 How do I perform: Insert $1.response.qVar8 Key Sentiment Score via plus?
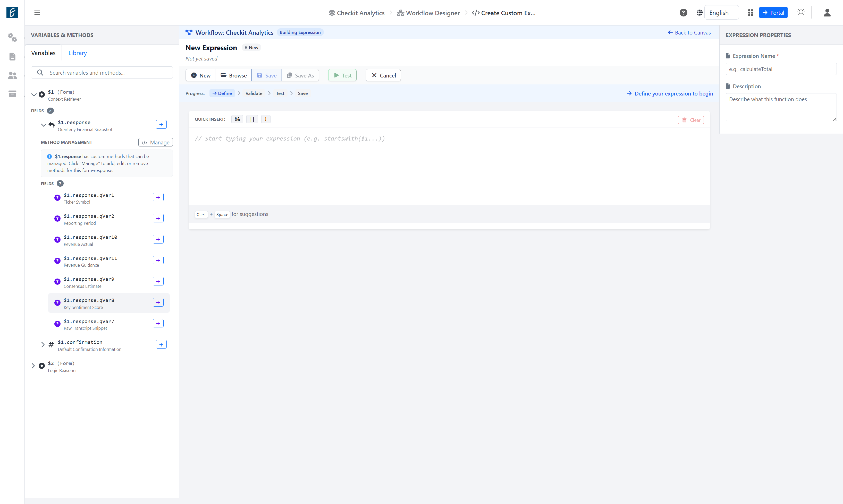tap(158, 303)
